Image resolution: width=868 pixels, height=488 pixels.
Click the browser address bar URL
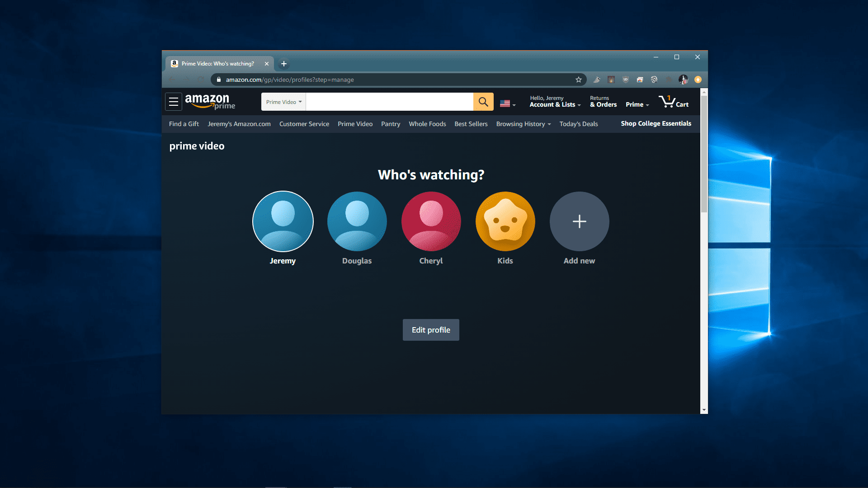[290, 80]
